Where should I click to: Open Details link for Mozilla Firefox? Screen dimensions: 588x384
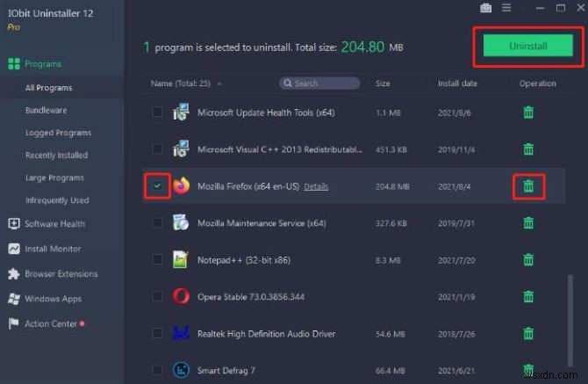coord(316,186)
